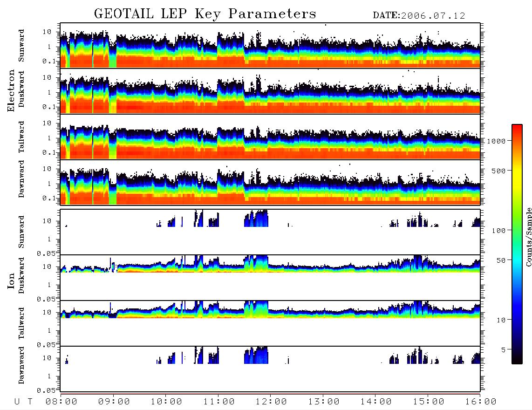532x410 pixels.
Task: Click the '5' colorbar tick label
Action: [503, 349]
